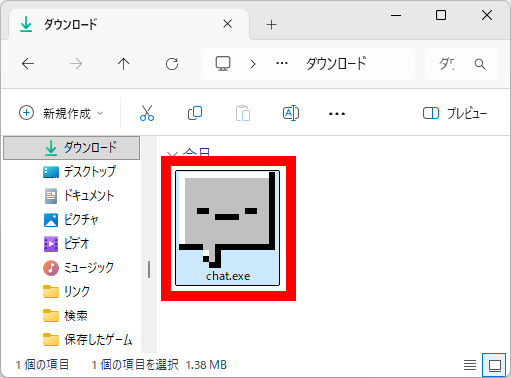Maximize the Explorer window
The height and width of the screenshot is (378, 511).
tap(441, 15)
